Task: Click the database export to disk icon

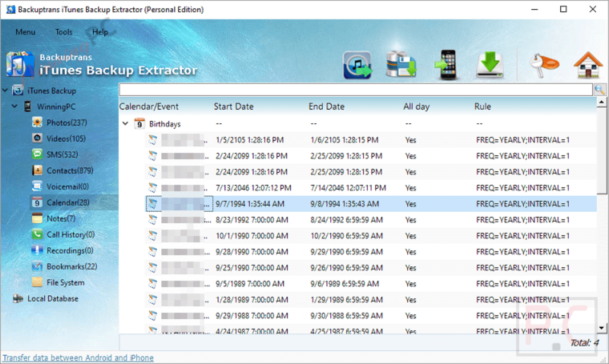Action: click(x=401, y=64)
